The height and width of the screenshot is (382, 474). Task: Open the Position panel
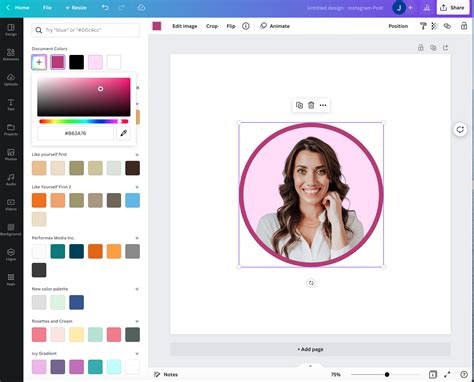click(x=398, y=26)
